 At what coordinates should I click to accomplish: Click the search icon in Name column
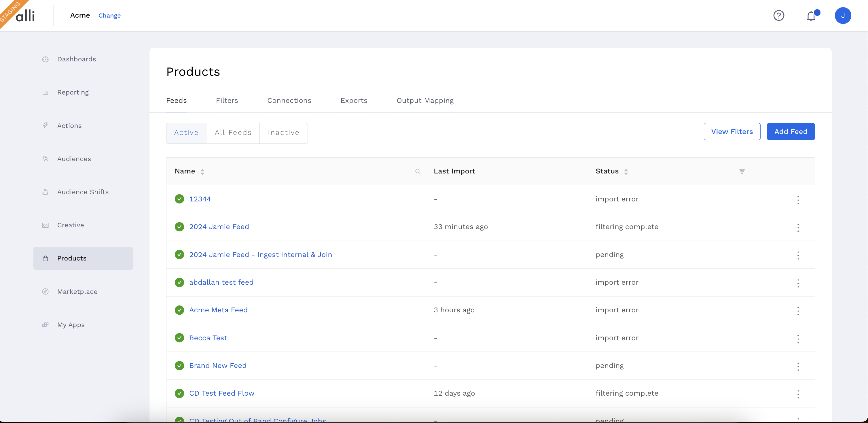coord(418,171)
